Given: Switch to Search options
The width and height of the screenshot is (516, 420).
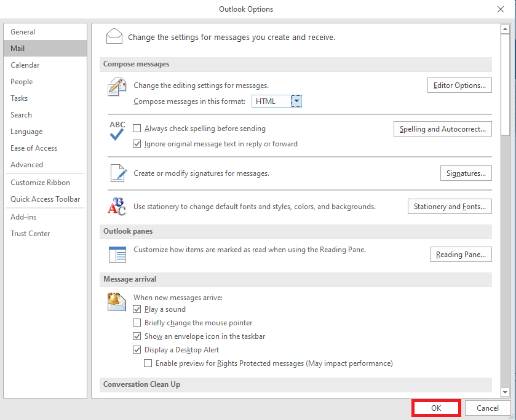Looking at the screenshot, I should click(x=45, y=115).
